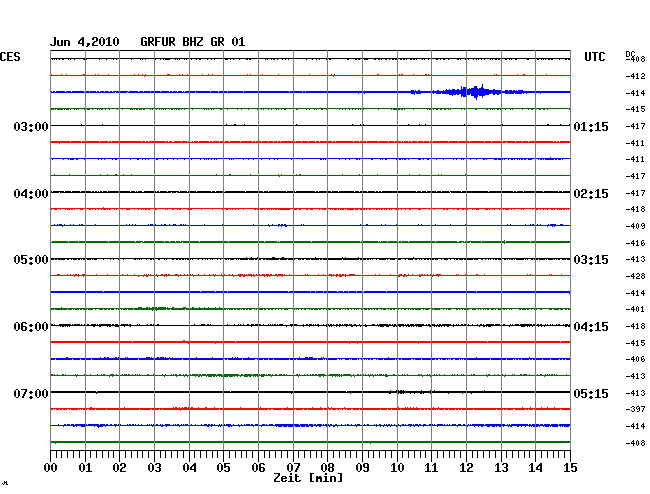Click the "03:15" UTC time label

tap(591, 260)
